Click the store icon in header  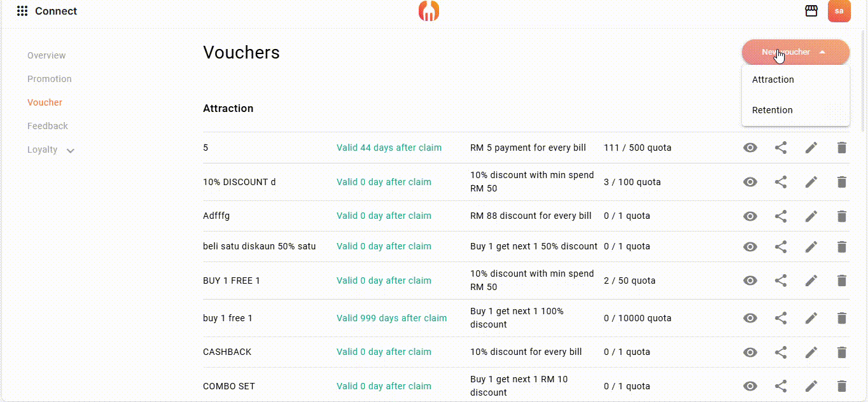click(811, 11)
